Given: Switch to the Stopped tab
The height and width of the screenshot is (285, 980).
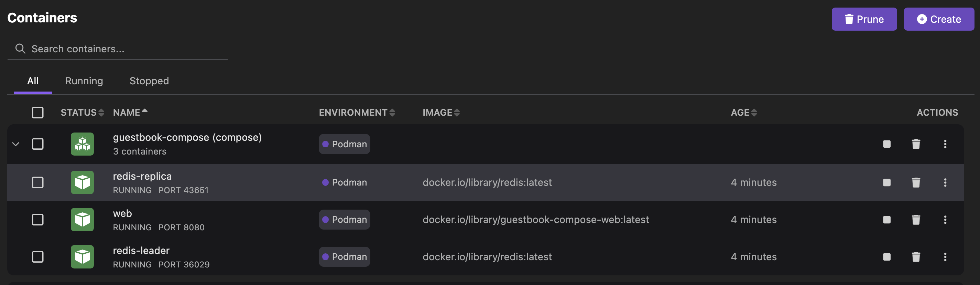Looking at the screenshot, I should [x=149, y=81].
